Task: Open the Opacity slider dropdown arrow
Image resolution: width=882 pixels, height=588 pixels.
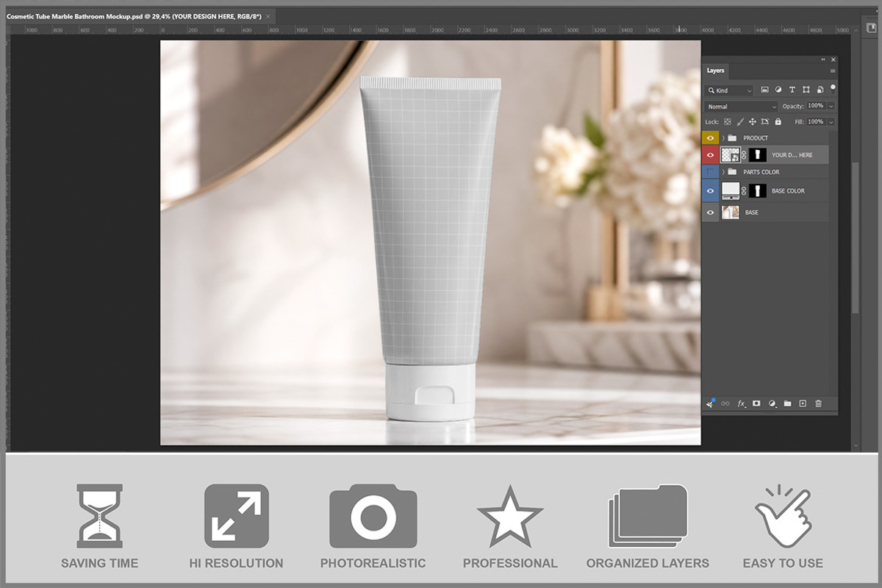Action: click(x=831, y=107)
